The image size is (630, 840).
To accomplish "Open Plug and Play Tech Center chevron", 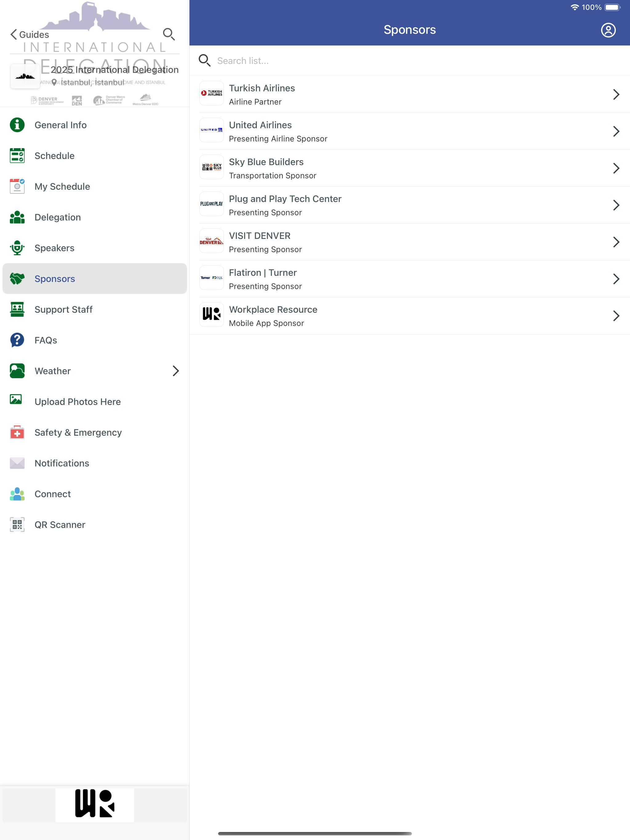I will point(616,205).
